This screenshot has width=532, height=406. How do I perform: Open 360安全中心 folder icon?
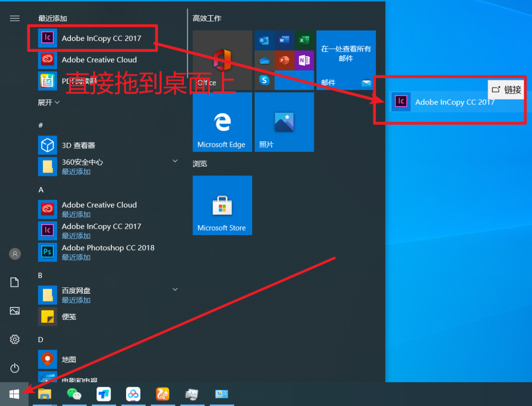click(47, 167)
